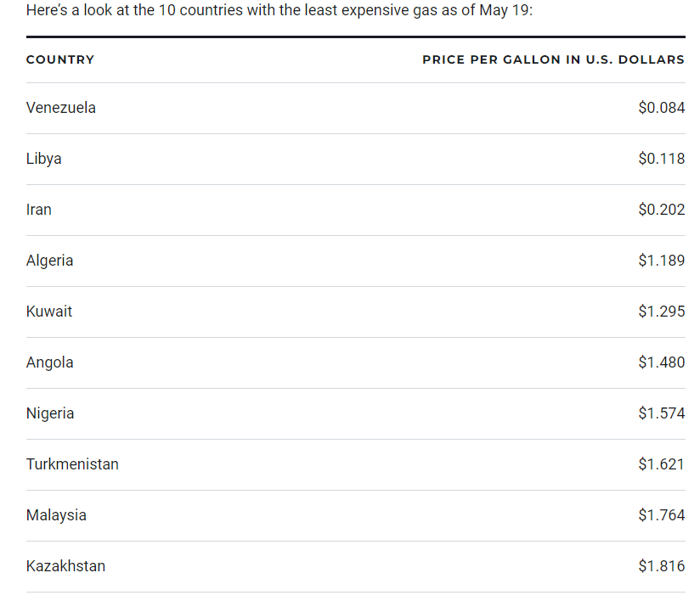
Task: Select the Angola row label
Action: pyautogui.click(x=49, y=362)
